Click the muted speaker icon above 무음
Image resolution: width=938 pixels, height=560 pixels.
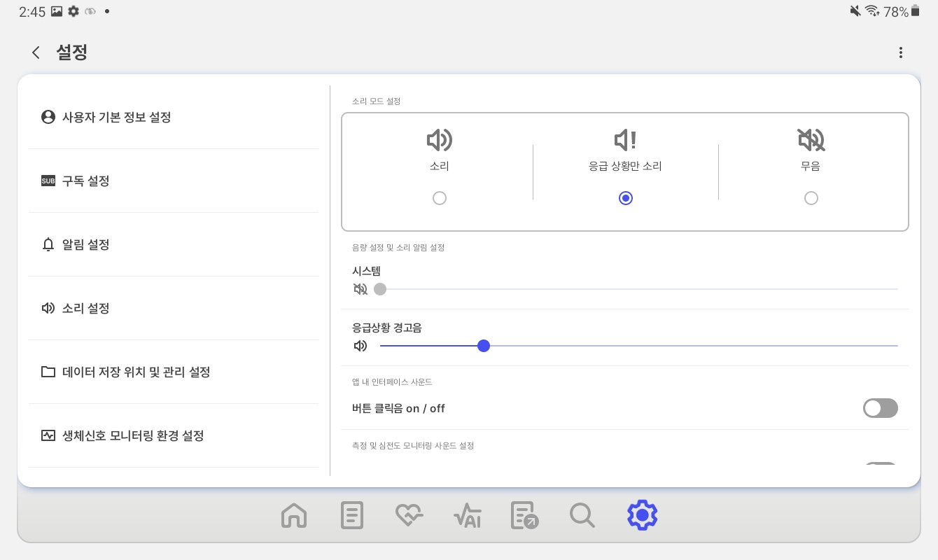tap(811, 141)
